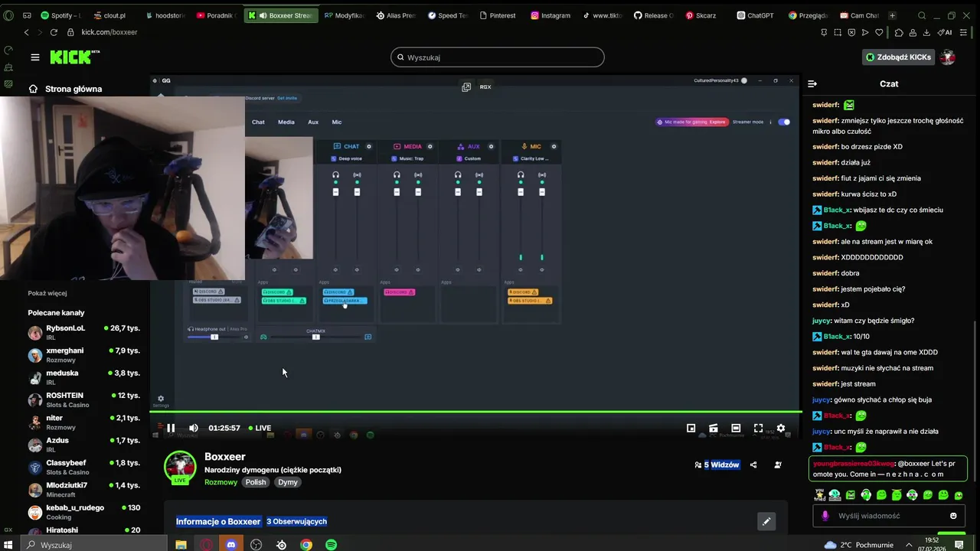Toggle Streamer mode switch in GG
The height and width of the screenshot is (551, 980).
click(x=784, y=122)
